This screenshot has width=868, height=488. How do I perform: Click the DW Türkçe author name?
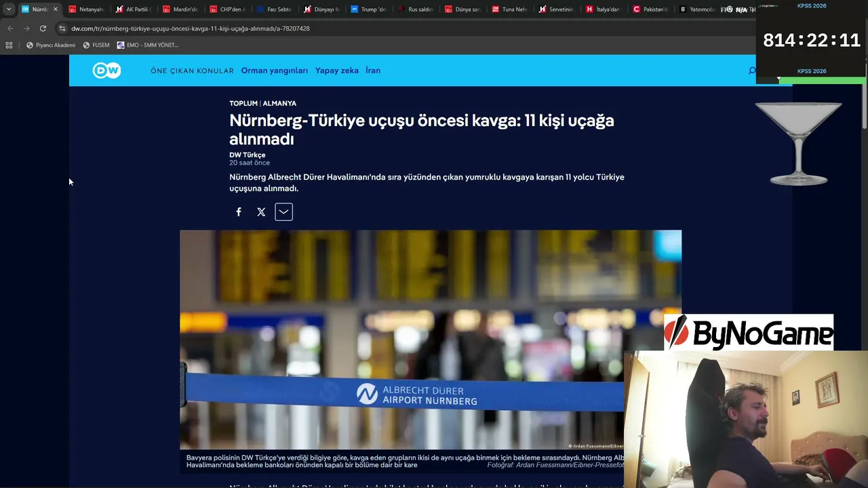[248, 155]
